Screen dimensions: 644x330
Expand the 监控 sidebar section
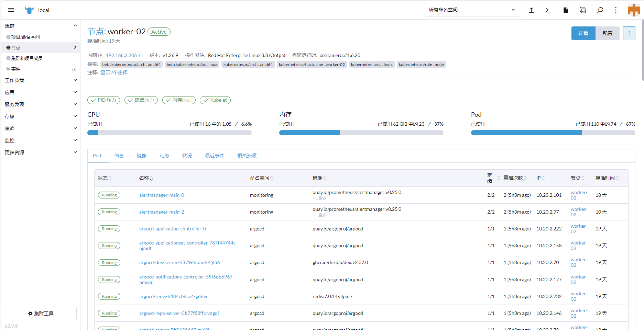75,140
